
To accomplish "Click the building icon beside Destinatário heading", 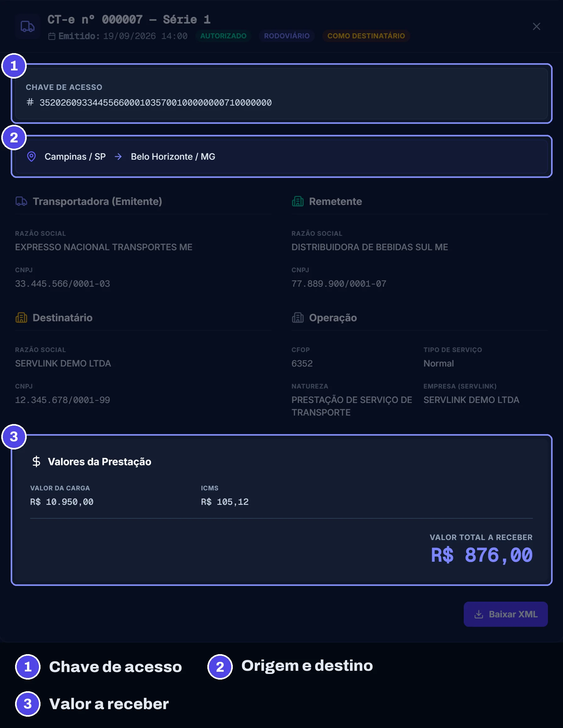I will pos(21,318).
